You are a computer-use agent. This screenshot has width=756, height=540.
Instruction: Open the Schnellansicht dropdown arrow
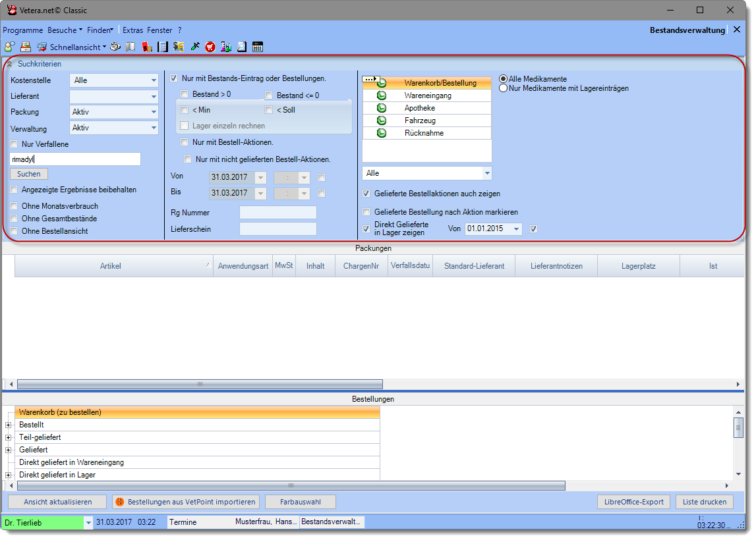(104, 47)
